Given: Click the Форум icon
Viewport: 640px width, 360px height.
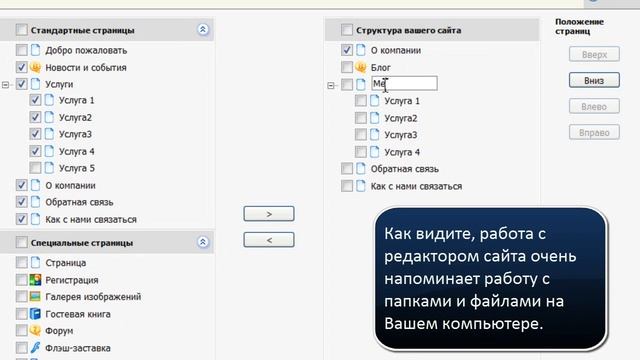Looking at the screenshot, I should (x=35, y=331).
